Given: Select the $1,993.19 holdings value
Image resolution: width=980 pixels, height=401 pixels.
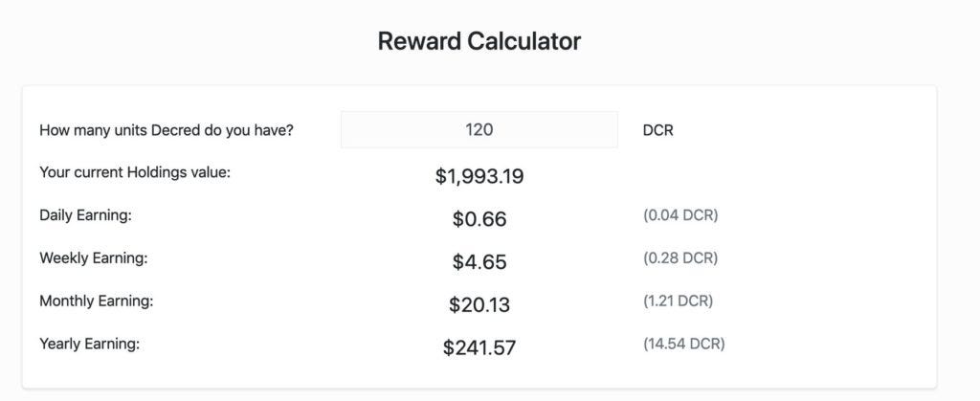Looking at the screenshot, I should point(479,176).
